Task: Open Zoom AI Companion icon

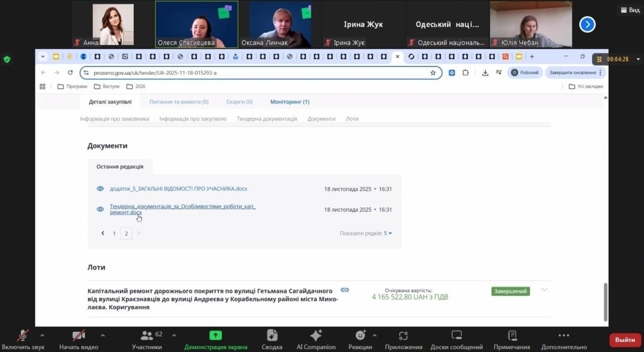Action: point(316,336)
